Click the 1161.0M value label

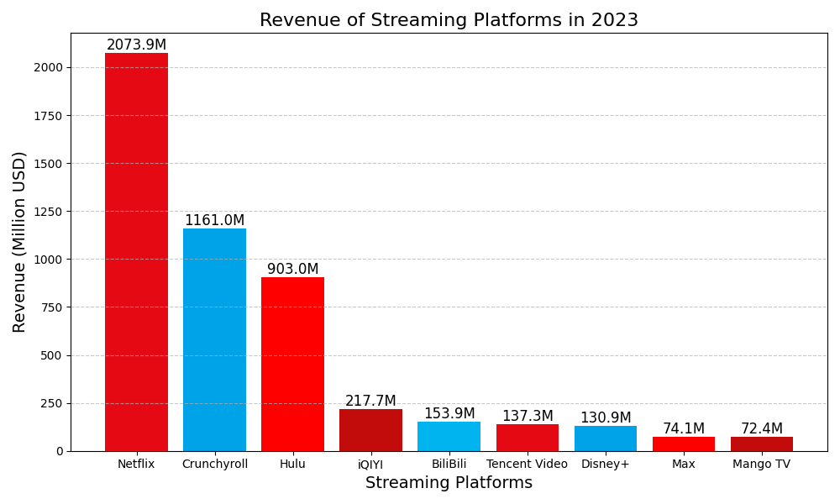click(x=214, y=220)
